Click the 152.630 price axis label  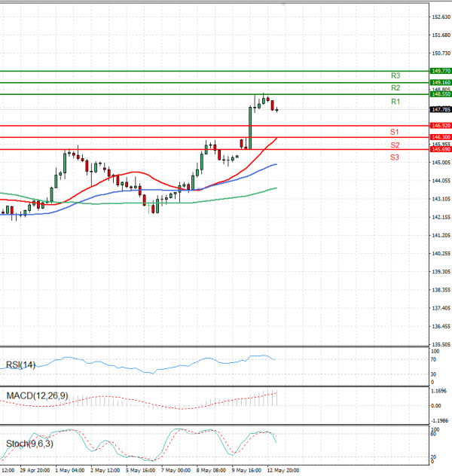point(440,17)
